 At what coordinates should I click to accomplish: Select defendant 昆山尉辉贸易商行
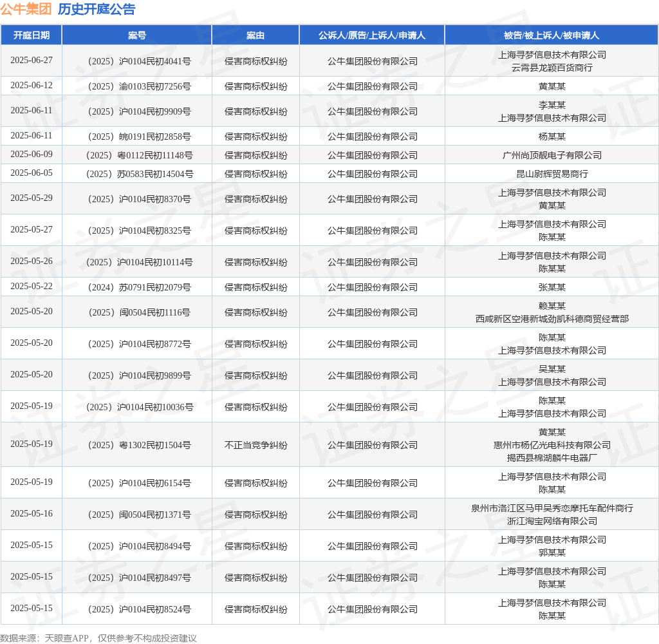[552, 174]
